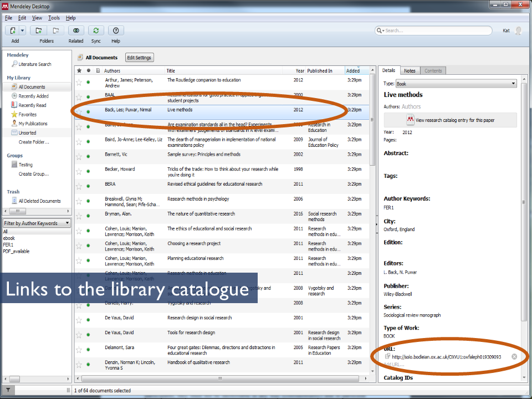Open the Add button dropdown arrow
Screen dimensions: 532x399
coord(23,31)
